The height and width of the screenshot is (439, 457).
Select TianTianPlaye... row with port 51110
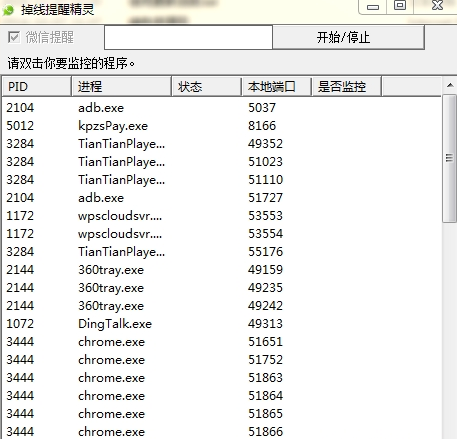click(222, 180)
